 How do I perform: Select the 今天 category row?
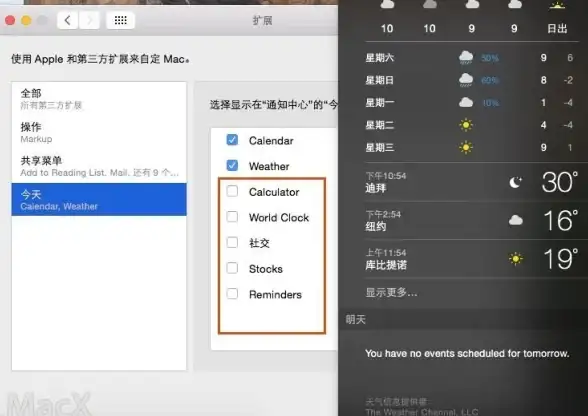99,200
